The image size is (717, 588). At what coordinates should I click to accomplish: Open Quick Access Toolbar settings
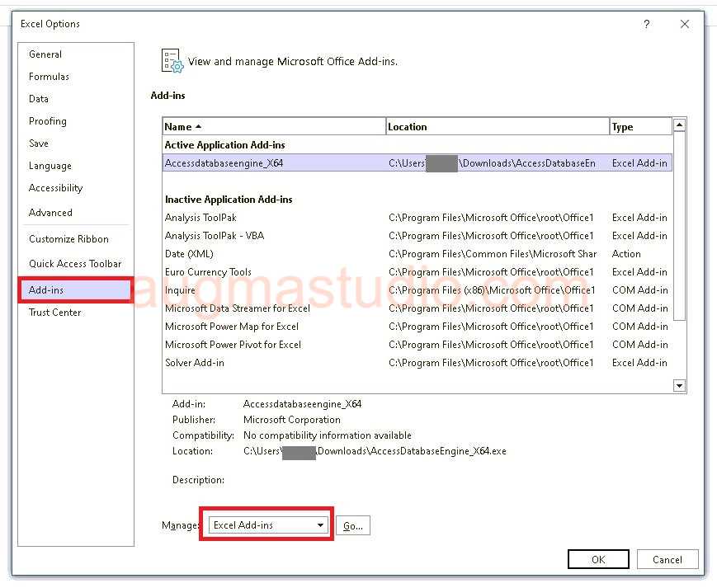(x=75, y=264)
